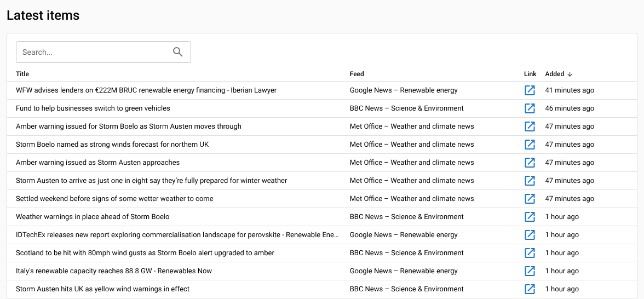
Task: Select title WFW advises lenders on €222M BRUC
Action: [146, 90]
